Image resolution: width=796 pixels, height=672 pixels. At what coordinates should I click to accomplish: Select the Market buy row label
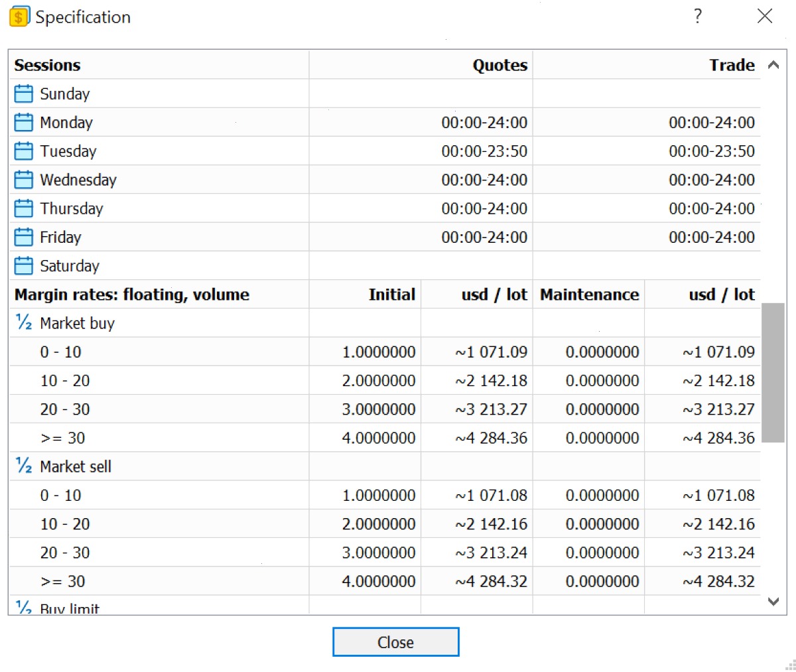(78, 323)
